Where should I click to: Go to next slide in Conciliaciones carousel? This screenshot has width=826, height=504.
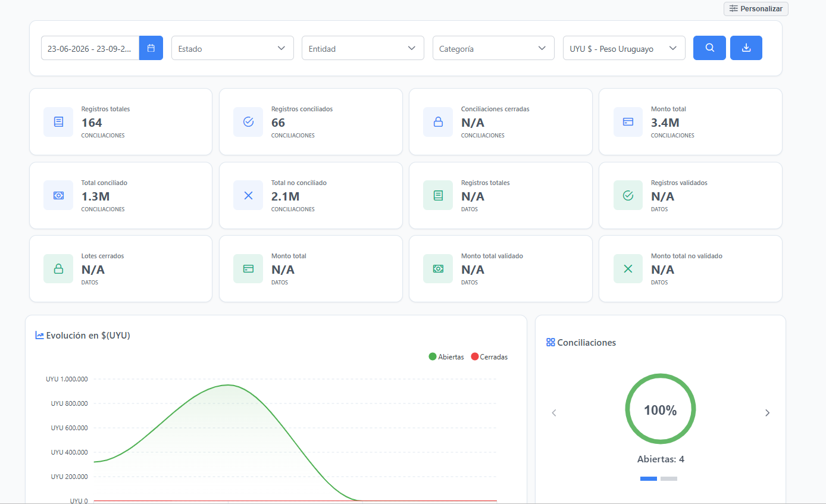767,413
